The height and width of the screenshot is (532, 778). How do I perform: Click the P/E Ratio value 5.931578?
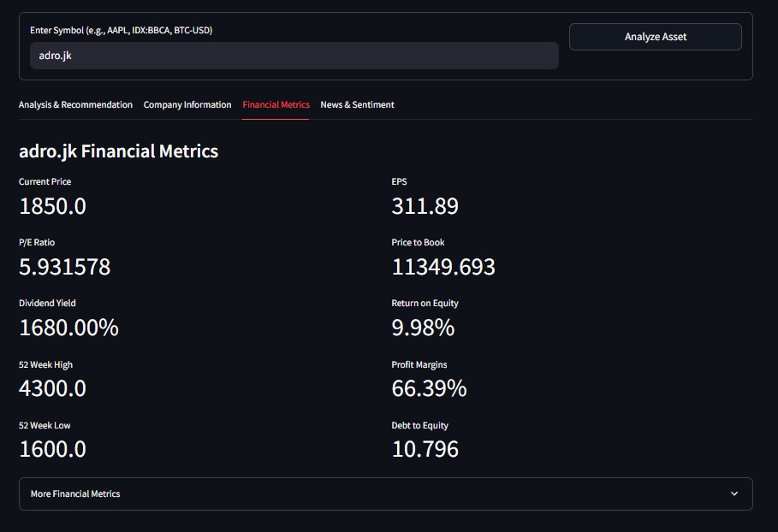pos(64,267)
